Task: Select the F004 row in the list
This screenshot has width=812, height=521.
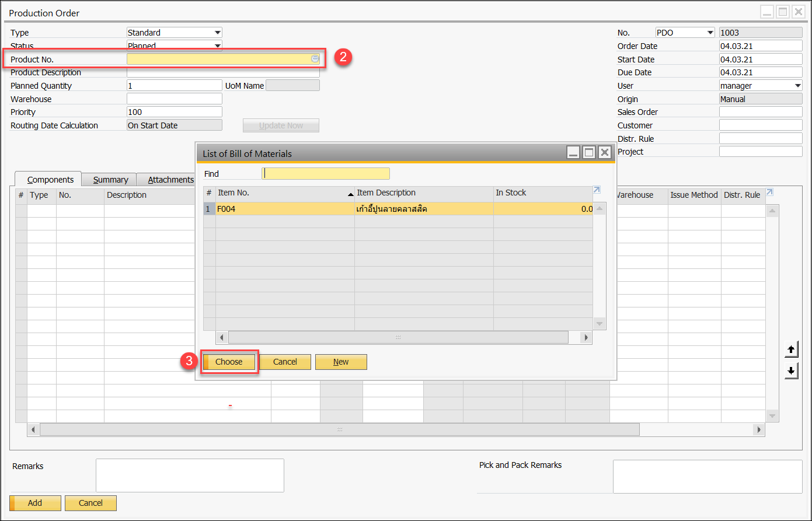Action: [x=398, y=209]
